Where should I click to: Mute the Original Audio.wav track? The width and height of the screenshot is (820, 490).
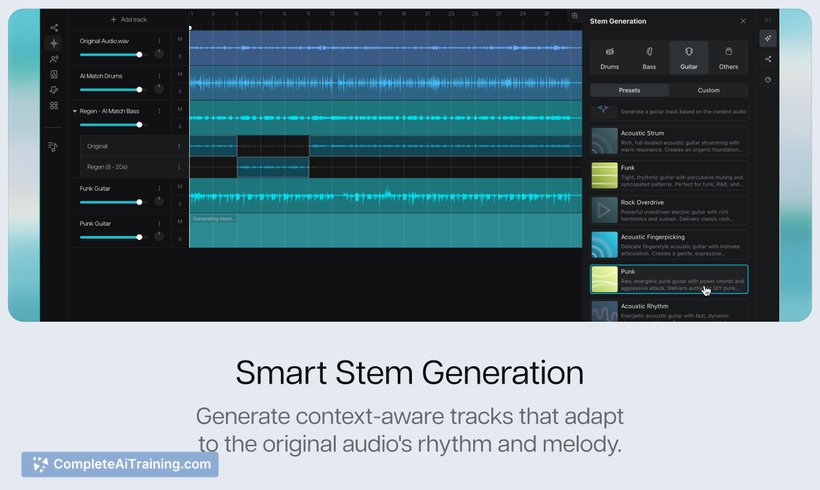coord(180,39)
